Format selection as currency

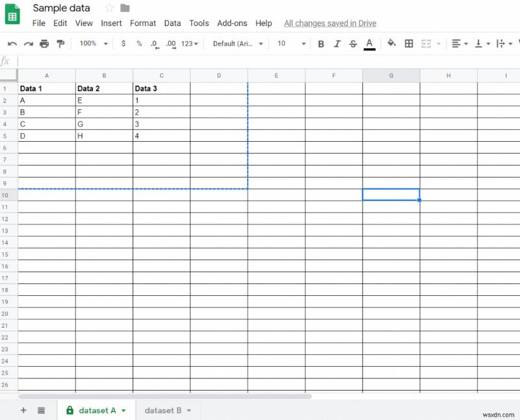pyautogui.click(x=123, y=44)
